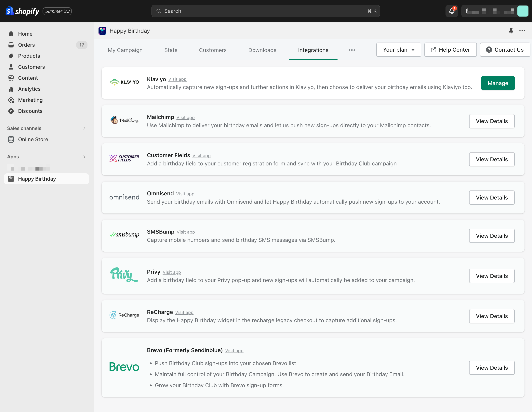
Task: Click the Discounts badge icon
Action: (x=11, y=111)
